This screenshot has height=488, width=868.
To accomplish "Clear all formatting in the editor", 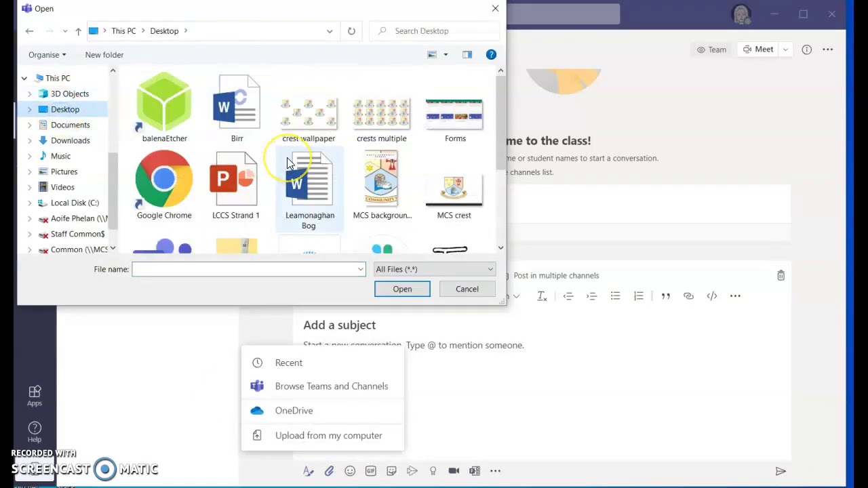I will [x=542, y=296].
